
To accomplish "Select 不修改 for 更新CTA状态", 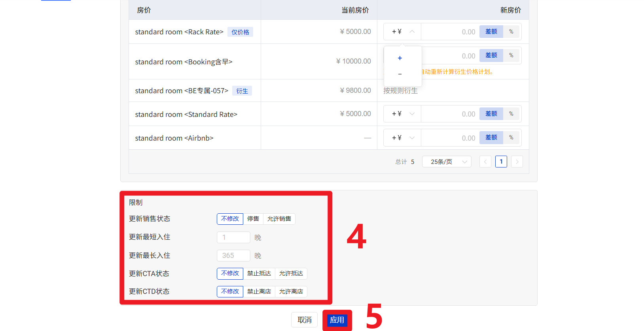I will tap(230, 273).
